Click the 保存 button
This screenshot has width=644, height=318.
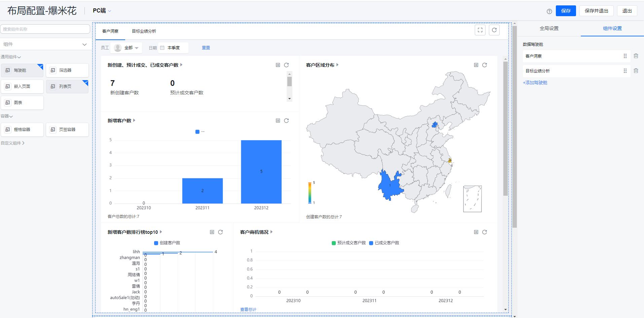[566, 11]
